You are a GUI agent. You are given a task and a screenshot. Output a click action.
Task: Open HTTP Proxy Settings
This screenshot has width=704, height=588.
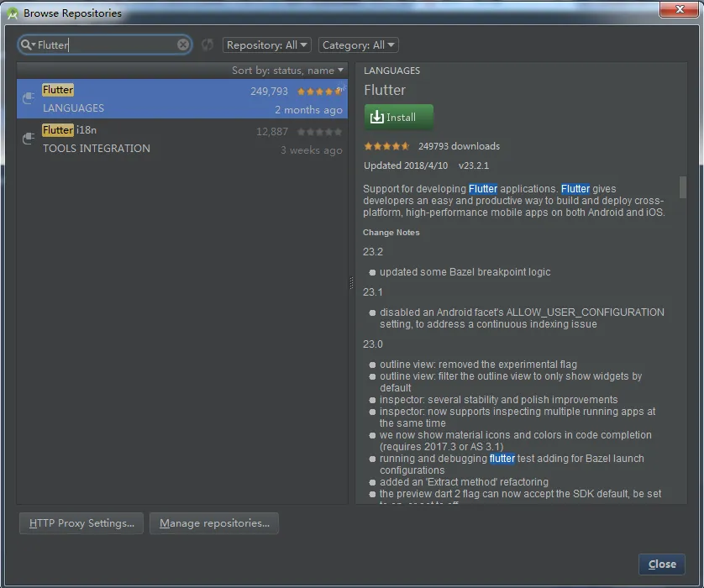pyautogui.click(x=81, y=523)
